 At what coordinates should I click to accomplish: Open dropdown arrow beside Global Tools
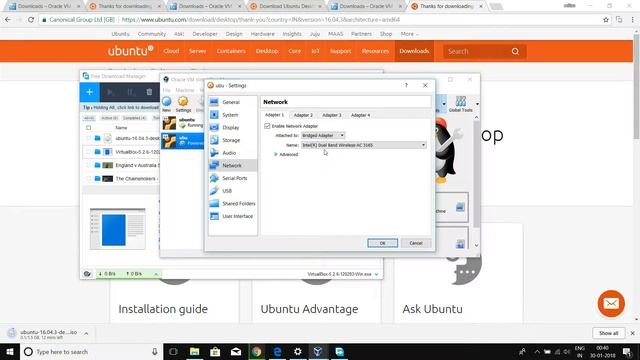click(x=477, y=104)
